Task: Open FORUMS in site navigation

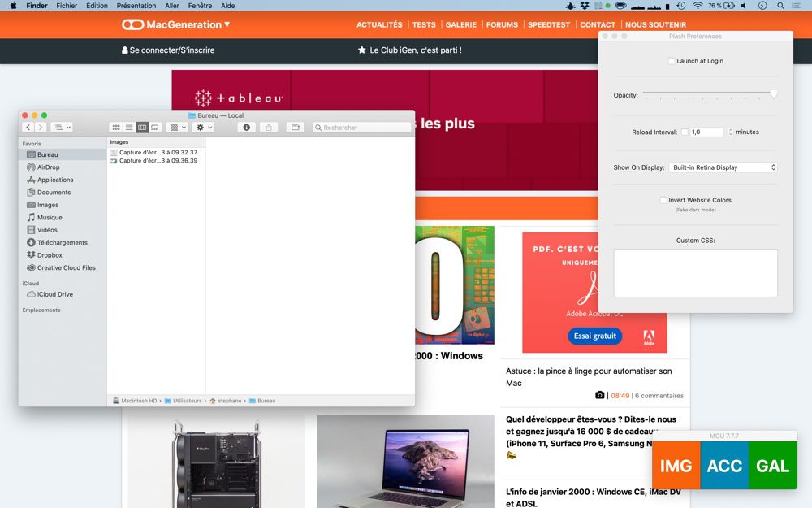Action: coord(502,25)
